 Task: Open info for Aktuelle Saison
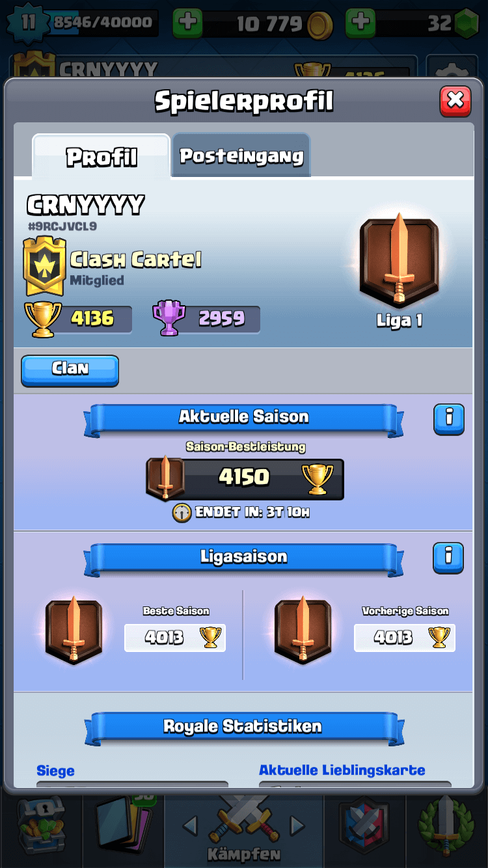tap(449, 419)
